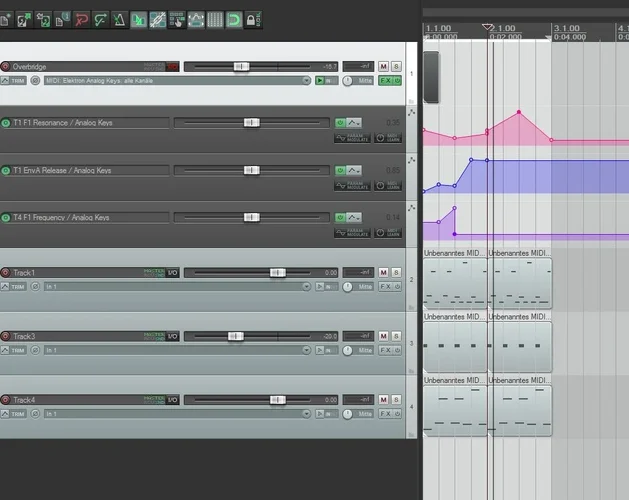Click the TRIM button on Track1
629x500 pixels.
click(x=17, y=286)
